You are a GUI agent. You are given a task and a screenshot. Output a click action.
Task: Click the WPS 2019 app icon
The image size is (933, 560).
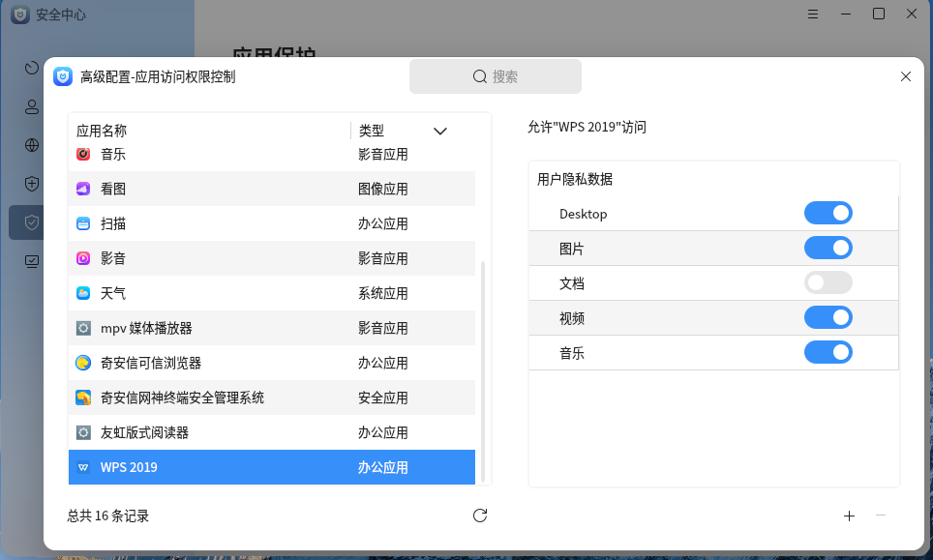[x=83, y=467]
